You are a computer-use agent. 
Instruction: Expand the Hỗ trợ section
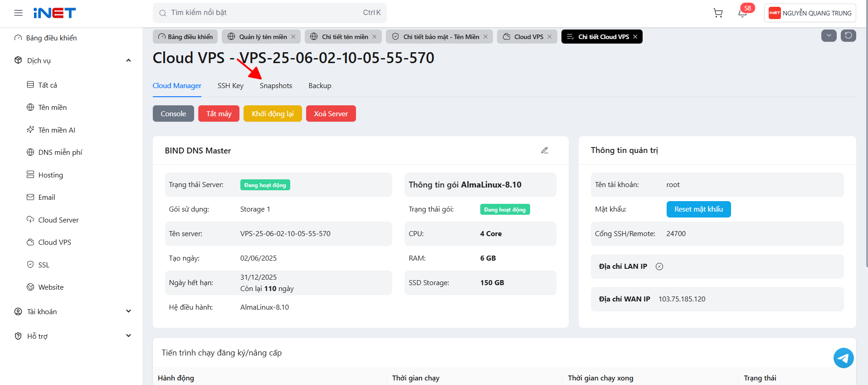click(x=129, y=336)
